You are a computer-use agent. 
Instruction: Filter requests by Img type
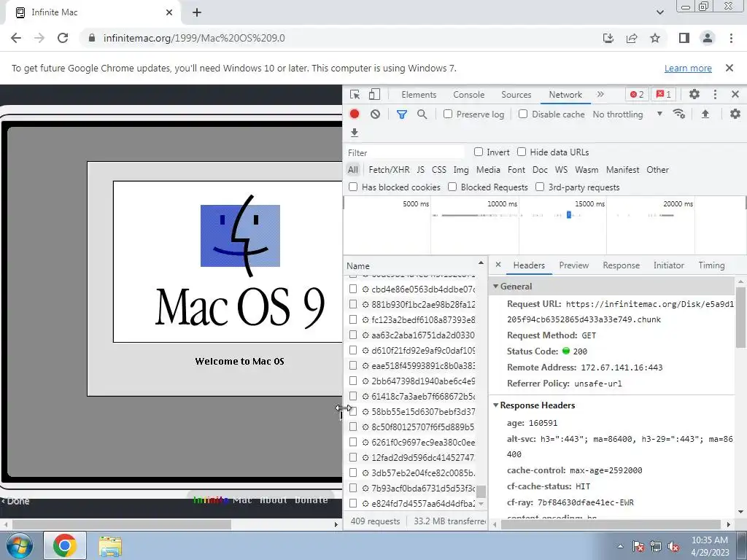click(x=461, y=169)
